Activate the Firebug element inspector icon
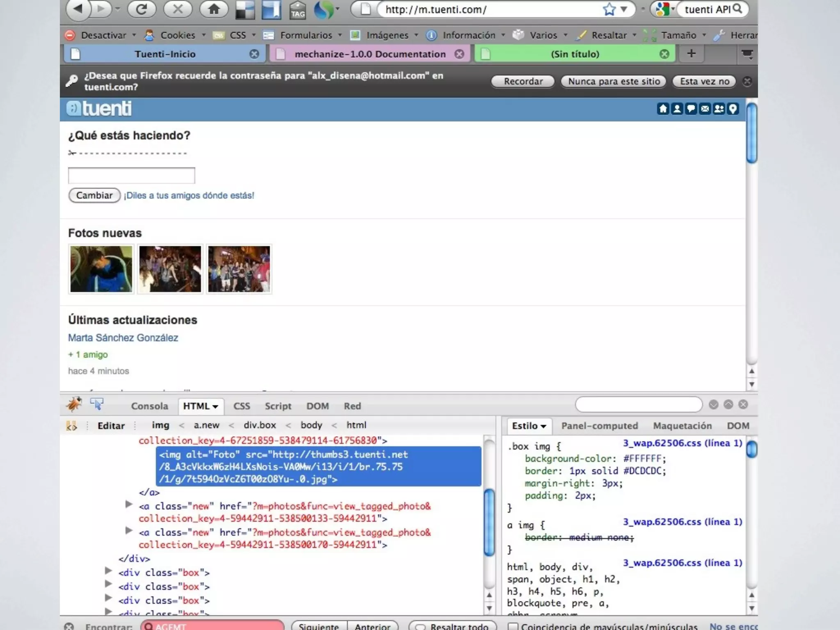Viewport: 840px width, 630px height. coord(97,404)
